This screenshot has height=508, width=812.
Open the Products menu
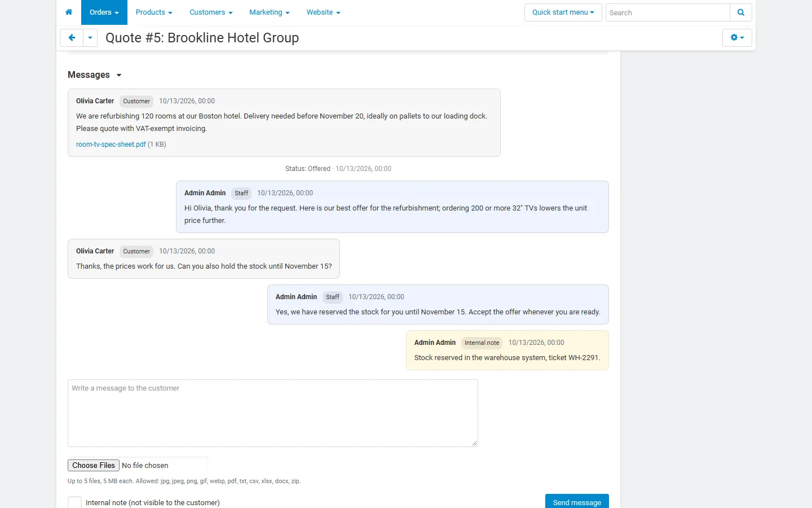click(154, 12)
